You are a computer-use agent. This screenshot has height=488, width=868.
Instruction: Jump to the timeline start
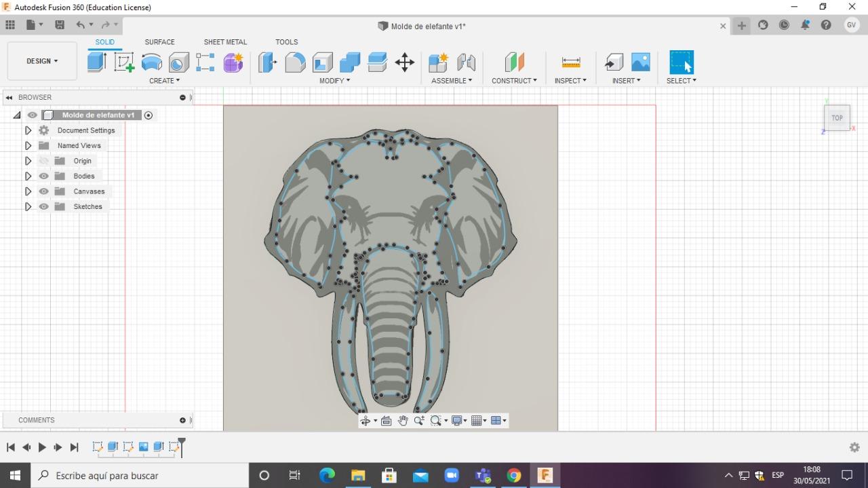pyautogui.click(x=10, y=447)
